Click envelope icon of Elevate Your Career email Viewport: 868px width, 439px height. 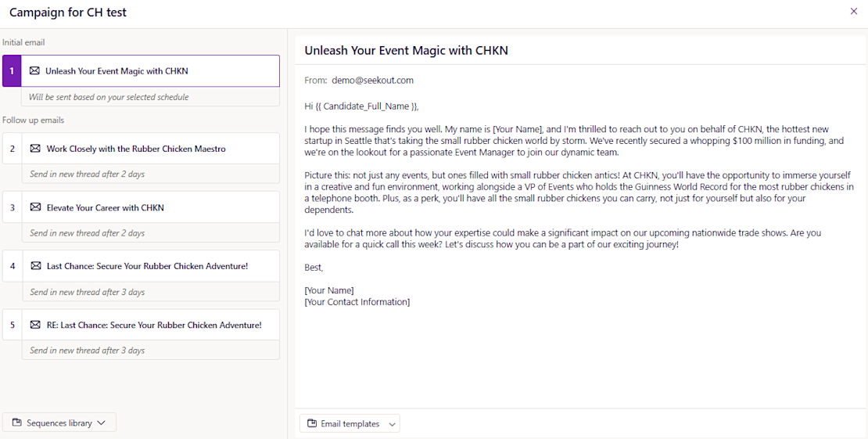click(35, 207)
